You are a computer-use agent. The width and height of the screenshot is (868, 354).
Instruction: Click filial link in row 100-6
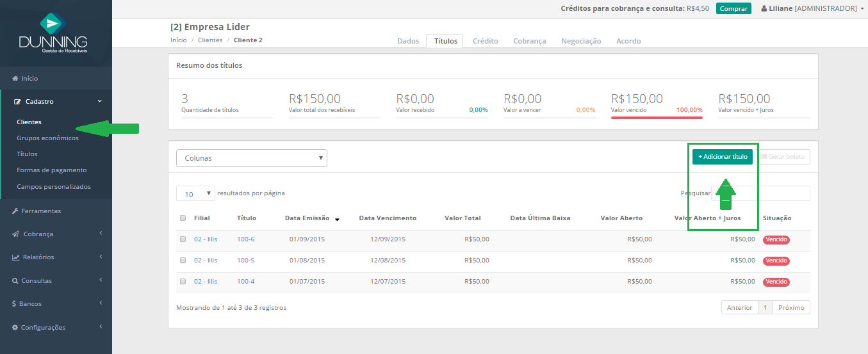pyautogui.click(x=206, y=239)
